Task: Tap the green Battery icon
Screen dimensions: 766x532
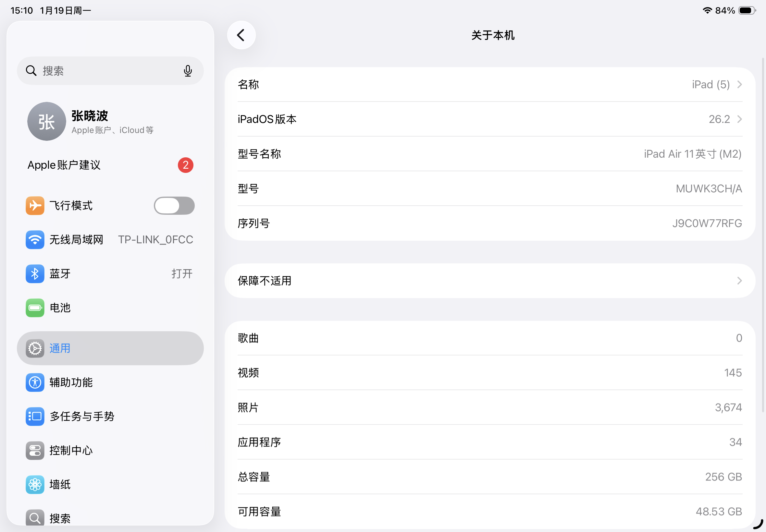Action: 35,308
